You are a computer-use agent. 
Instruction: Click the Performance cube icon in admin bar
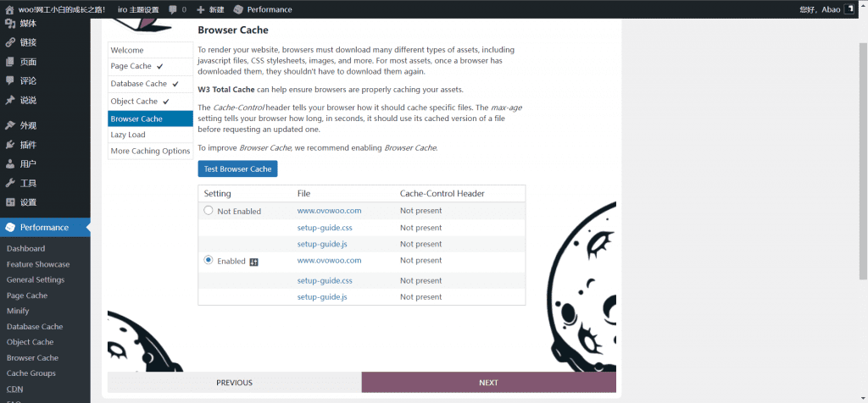(238, 9)
